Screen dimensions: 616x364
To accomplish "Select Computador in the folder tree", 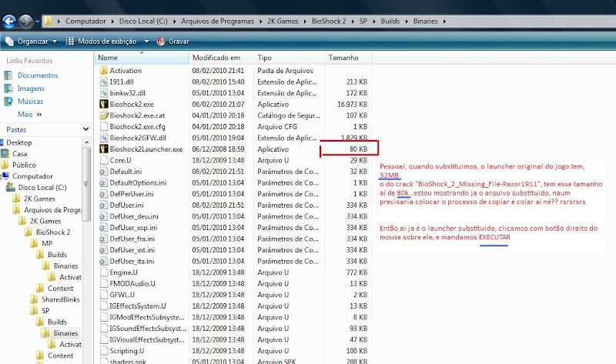I will pyautogui.click(x=32, y=176).
